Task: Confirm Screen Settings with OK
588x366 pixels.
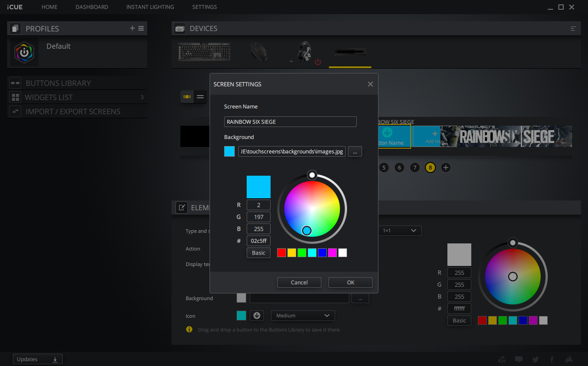Action: 351,282
